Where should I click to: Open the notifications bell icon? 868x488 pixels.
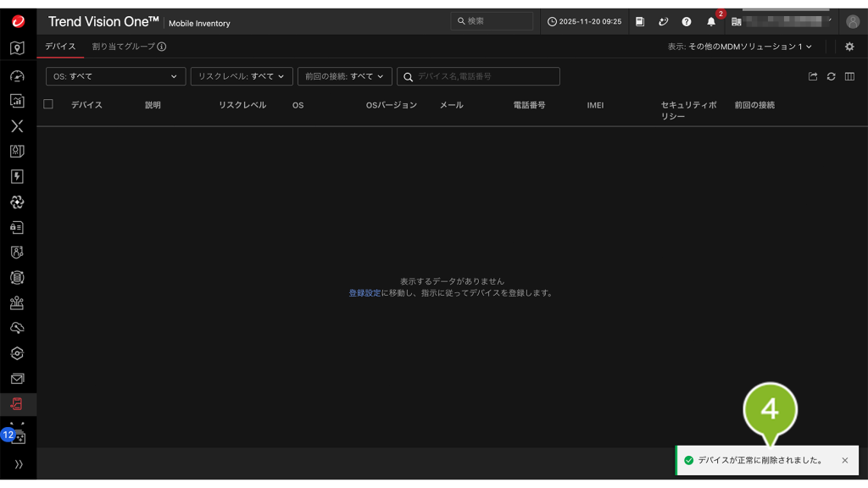coord(711,22)
